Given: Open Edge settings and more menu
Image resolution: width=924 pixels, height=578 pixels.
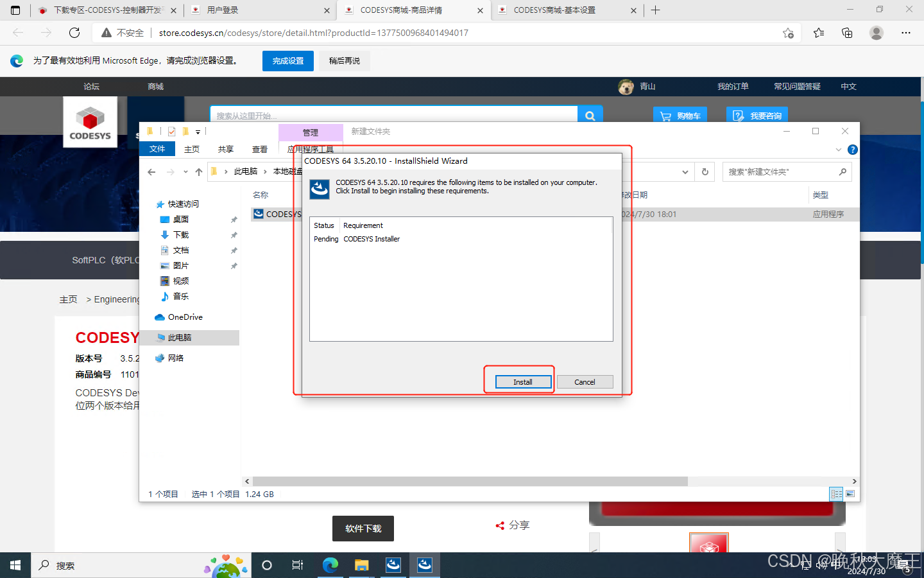Looking at the screenshot, I should coord(905,33).
